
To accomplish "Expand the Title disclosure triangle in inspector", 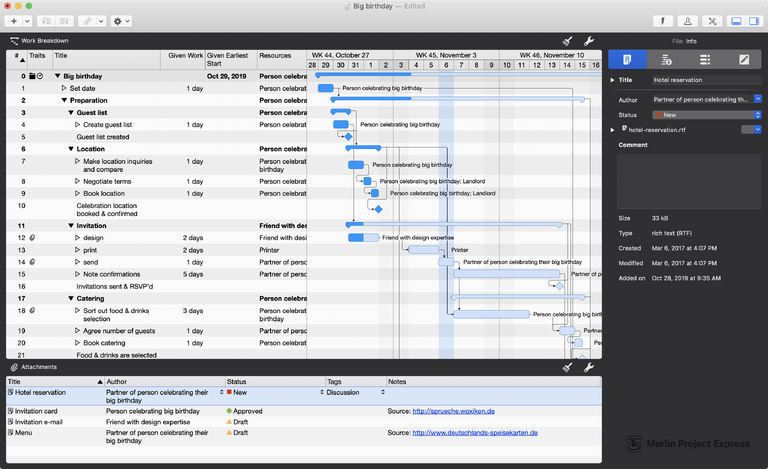I will pos(612,80).
